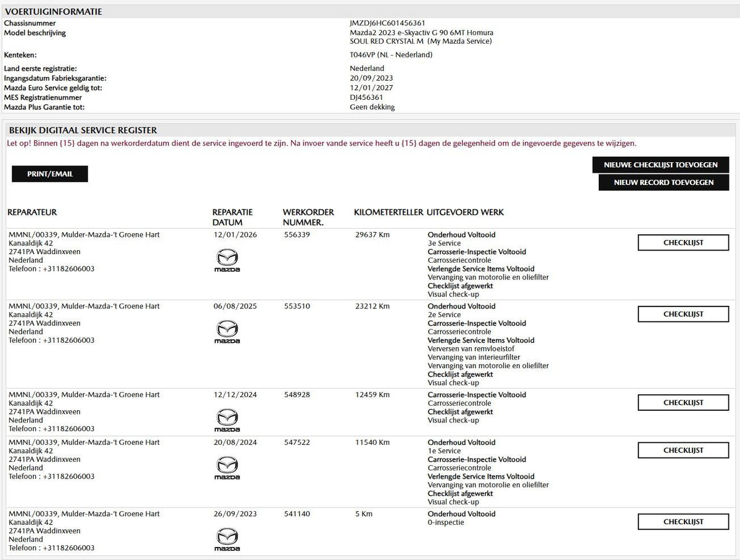Click the '1e Service' entry
Viewport: 740px width, 560px height.
(x=444, y=451)
